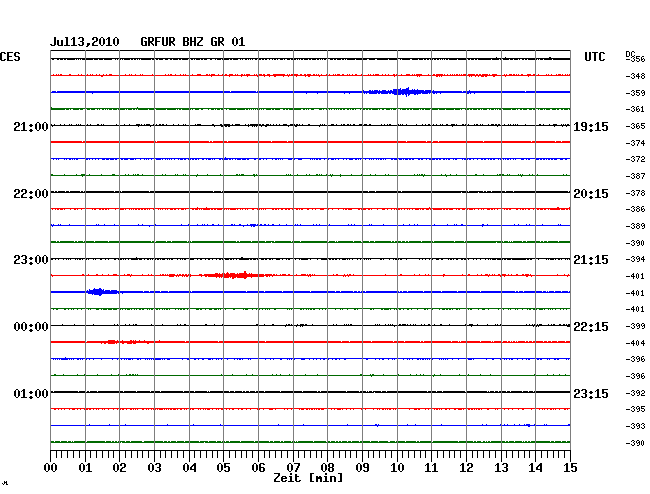Click minute tick label 10 on x-axis
This screenshot has height=494, width=650.
397,468
